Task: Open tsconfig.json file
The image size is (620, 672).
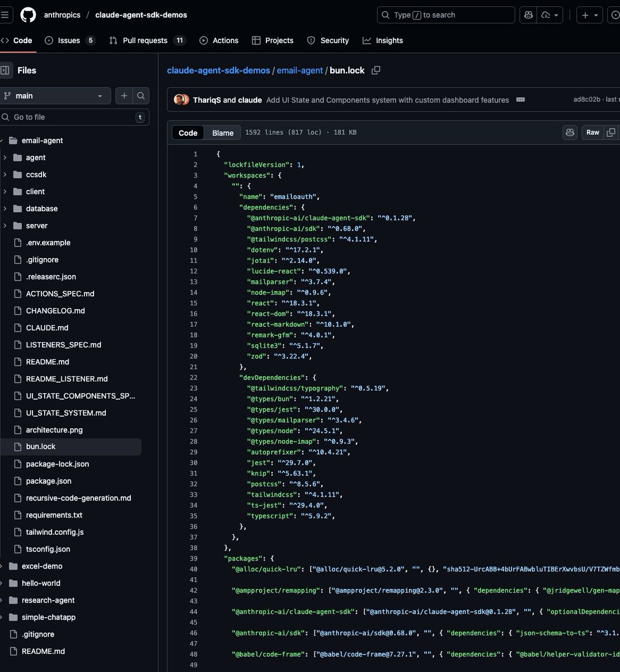Action: [48, 549]
